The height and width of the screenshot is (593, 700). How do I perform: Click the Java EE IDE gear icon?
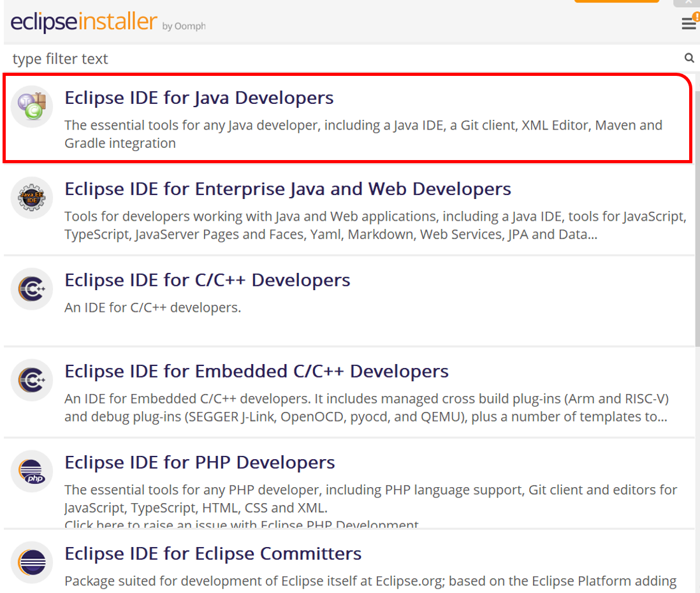point(32,198)
